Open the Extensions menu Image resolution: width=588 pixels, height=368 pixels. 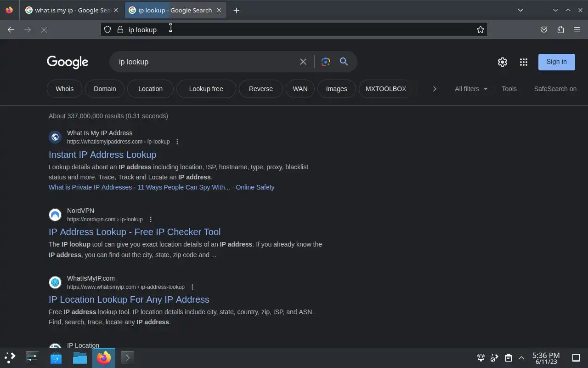coord(560,29)
